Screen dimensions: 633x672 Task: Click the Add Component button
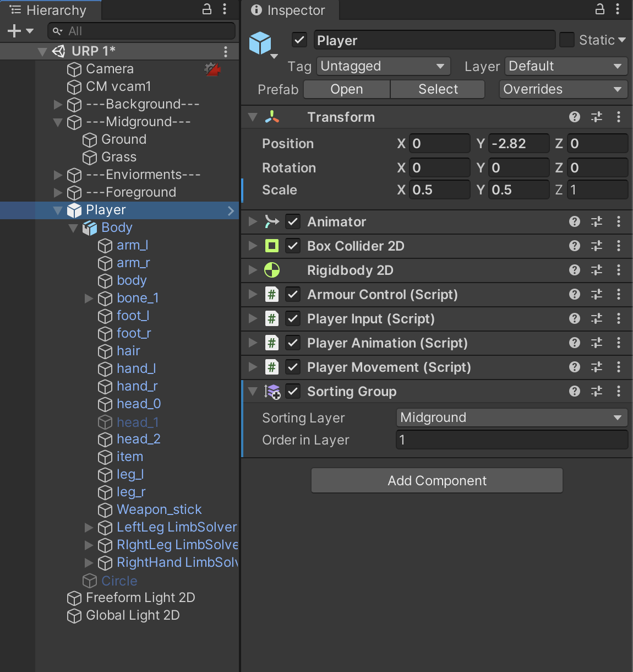coord(437,480)
